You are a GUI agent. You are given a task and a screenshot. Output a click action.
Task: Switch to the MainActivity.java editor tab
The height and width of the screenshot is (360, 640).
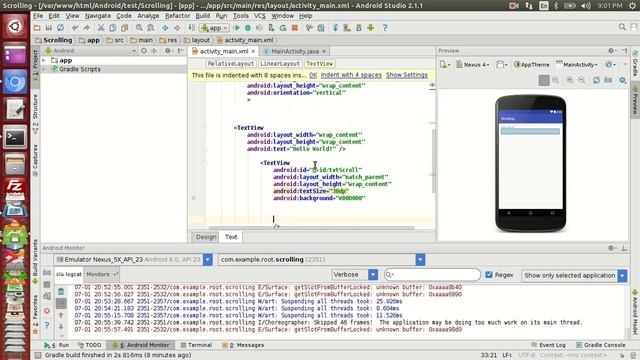tap(295, 51)
